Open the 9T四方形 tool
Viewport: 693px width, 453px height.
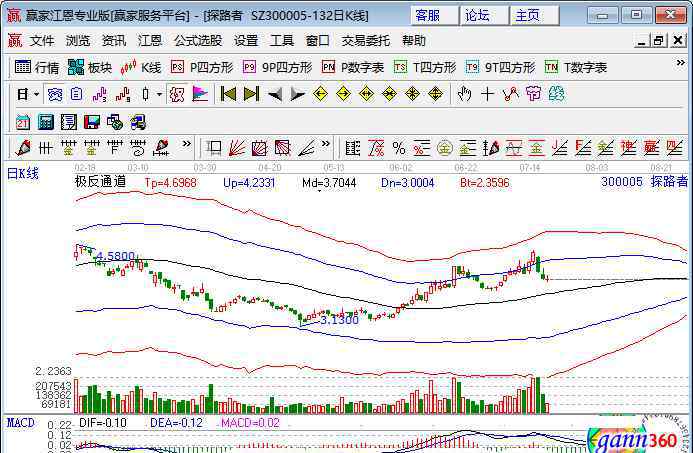pyautogui.click(x=500, y=68)
